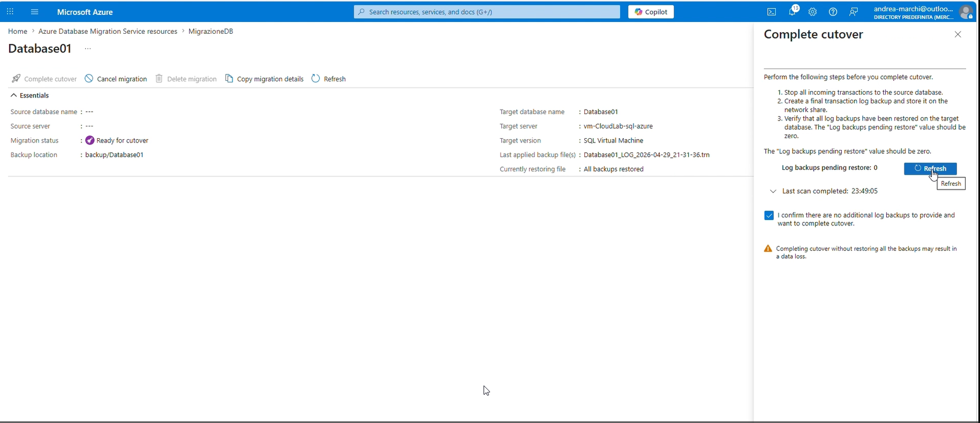Screen dimensions: 980x423
Task: Expand the Last scan completed details
Action: tap(773, 191)
